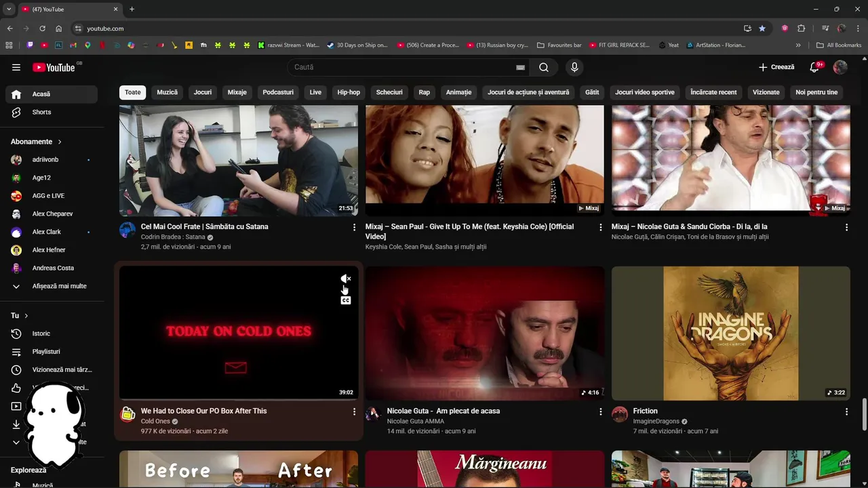Open the YouTube guide hamburger menu
This screenshot has width=868, height=488.
tap(16, 67)
